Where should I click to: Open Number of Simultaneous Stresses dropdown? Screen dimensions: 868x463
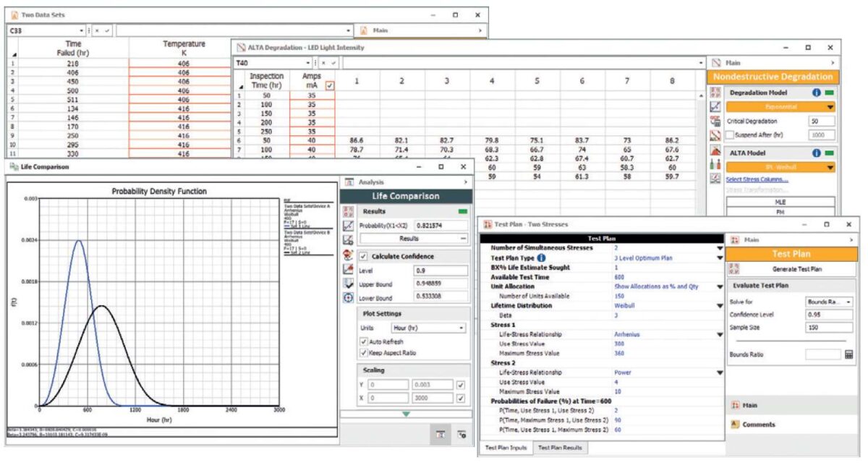click(720, 247)
